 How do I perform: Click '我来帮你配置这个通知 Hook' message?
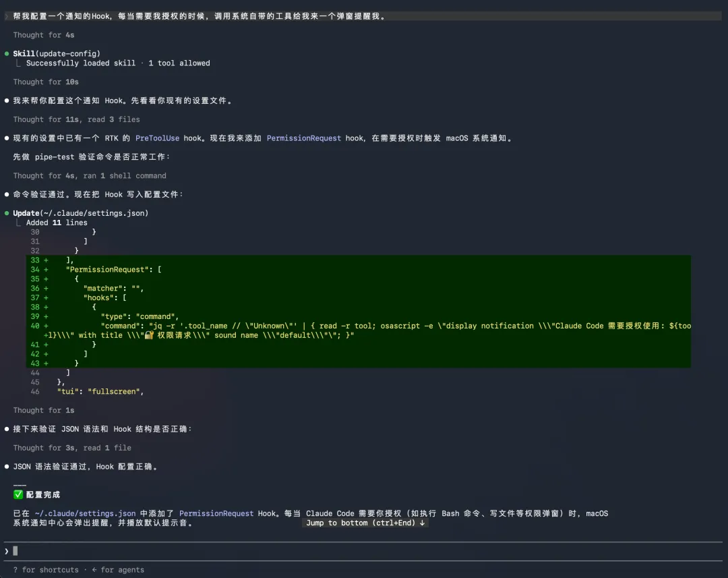tap(123, 100)
